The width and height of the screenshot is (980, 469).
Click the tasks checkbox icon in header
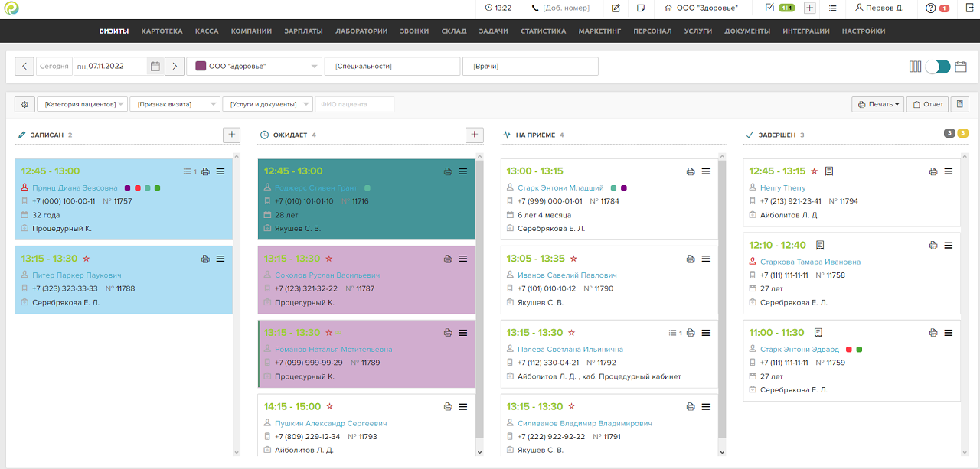(x=769, y=8)
